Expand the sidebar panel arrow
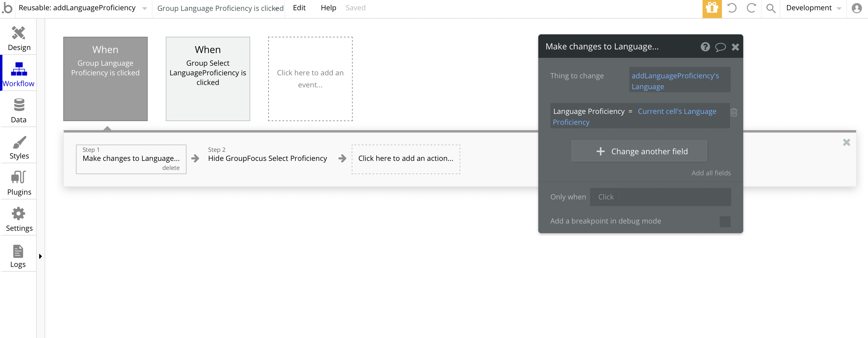This screenshot has width=868, height=338. click(40, 256)
